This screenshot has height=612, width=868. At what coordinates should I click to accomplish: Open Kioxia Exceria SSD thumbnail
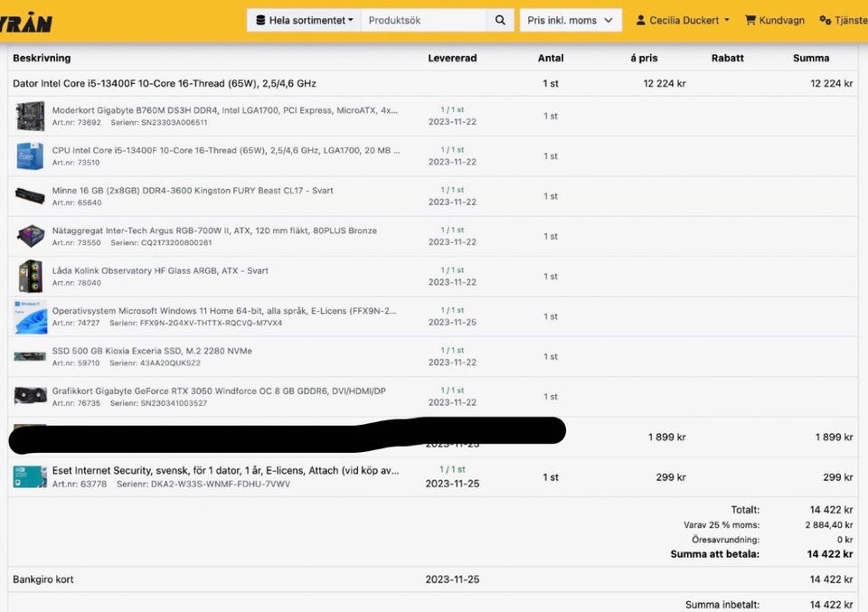click(30, 356)
